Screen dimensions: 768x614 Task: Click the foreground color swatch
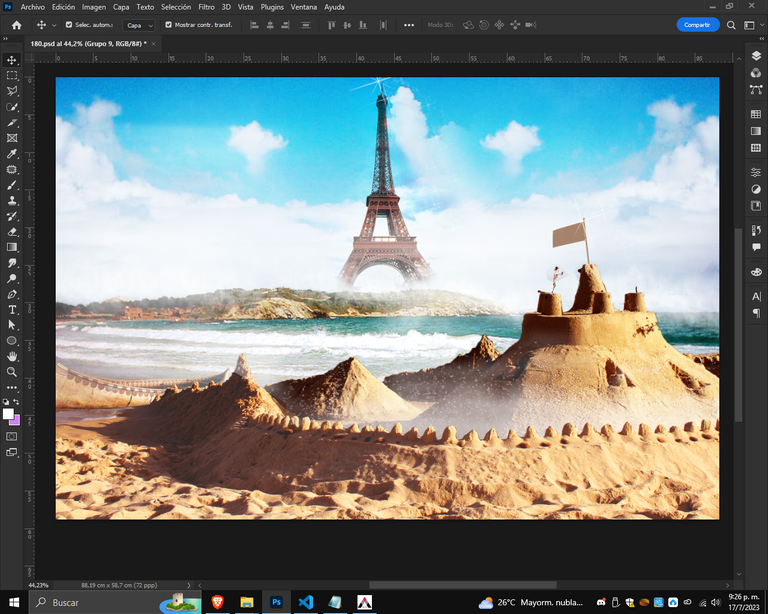(8, 414)
